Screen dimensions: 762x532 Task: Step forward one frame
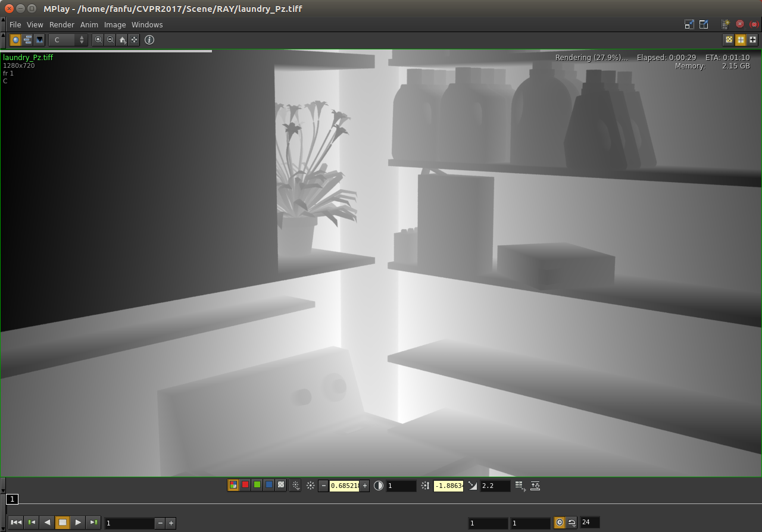pos(93,522)
